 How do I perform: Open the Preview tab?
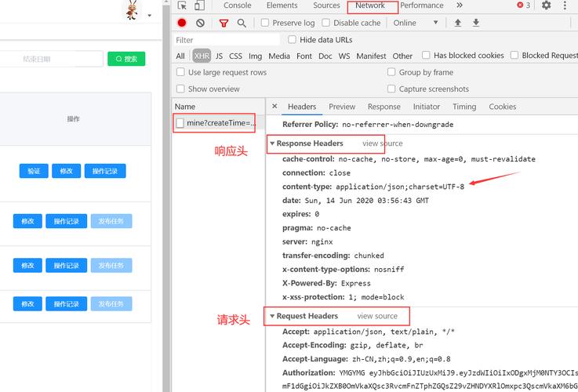point(342,107)
